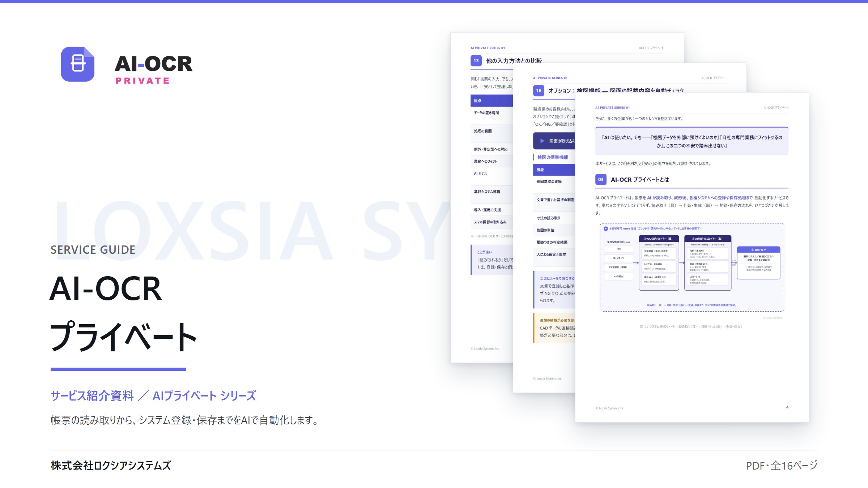
Task: Click the quoted callout box about 機密データ
Action: (x=692, y=141)
